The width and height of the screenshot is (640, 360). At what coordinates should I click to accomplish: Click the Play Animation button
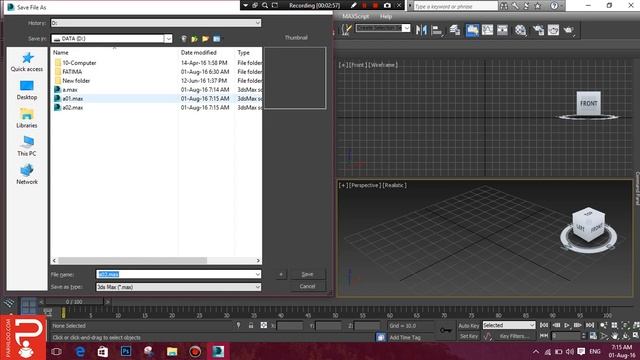click(x=567, y=325)
